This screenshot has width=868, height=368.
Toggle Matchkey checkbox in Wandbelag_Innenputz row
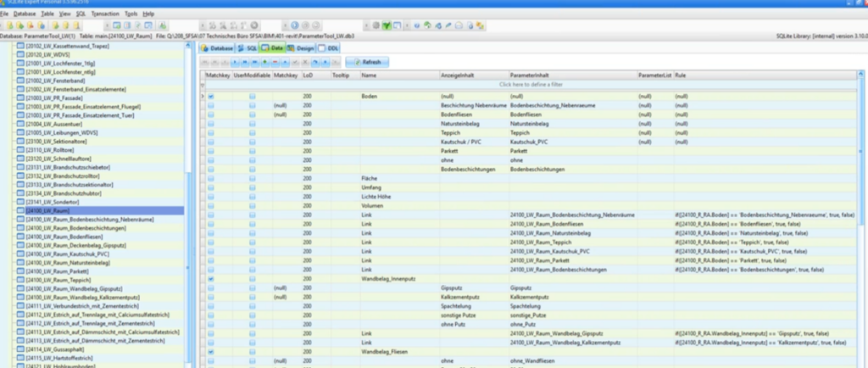point(211,277)
